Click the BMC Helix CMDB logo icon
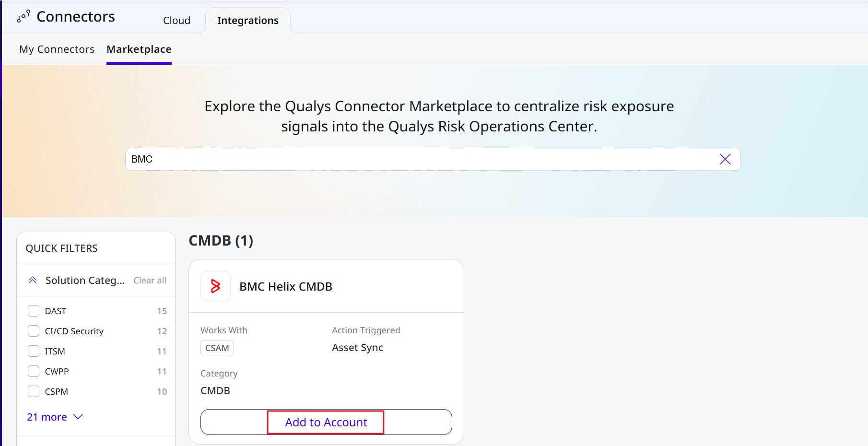 click(x=215, y=286)
